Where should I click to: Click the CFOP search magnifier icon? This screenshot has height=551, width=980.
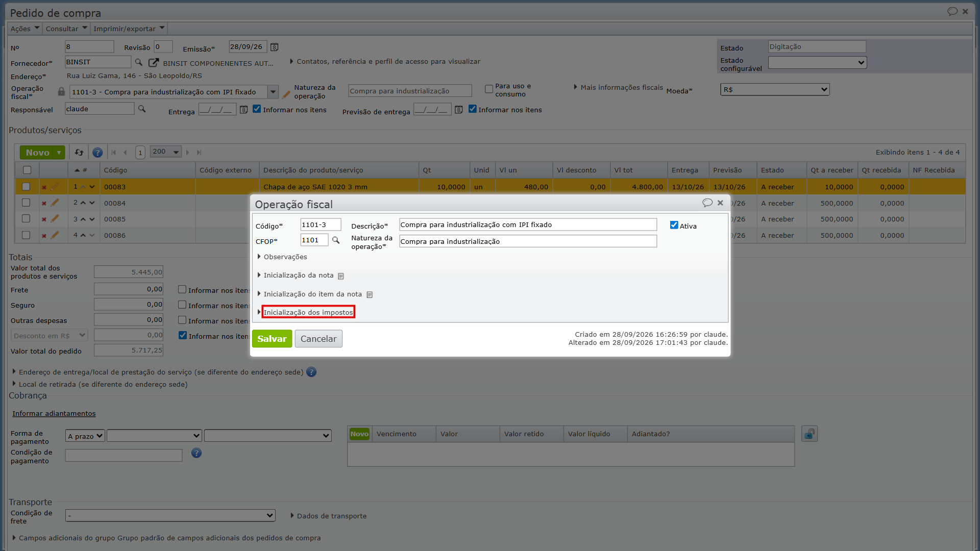pos(336,240)
